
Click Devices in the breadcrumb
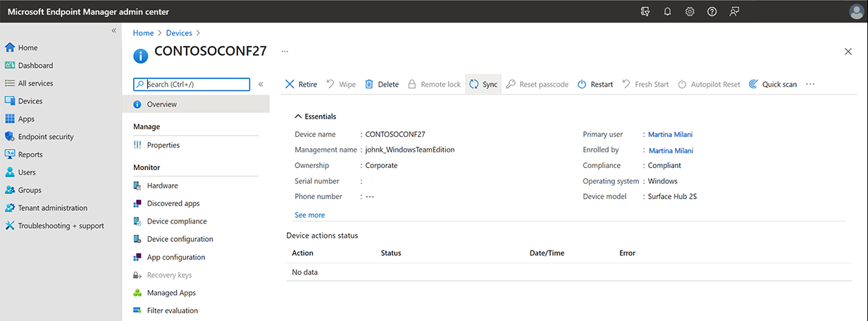click(x=179, y=33)
